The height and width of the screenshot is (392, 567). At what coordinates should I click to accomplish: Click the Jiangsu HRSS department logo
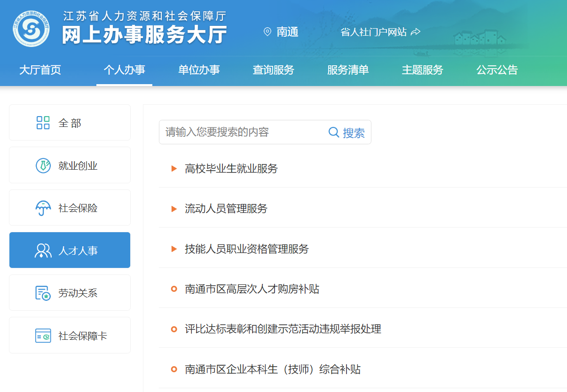pos(31,30)
